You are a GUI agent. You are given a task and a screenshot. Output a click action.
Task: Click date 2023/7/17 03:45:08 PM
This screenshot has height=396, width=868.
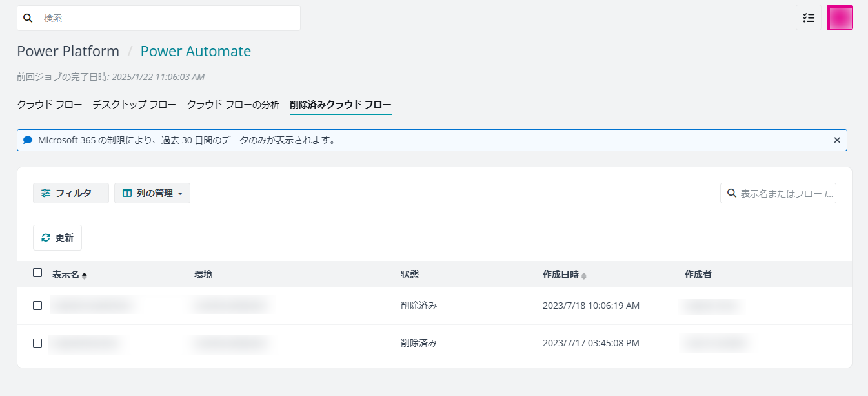(x=591, y=343)
